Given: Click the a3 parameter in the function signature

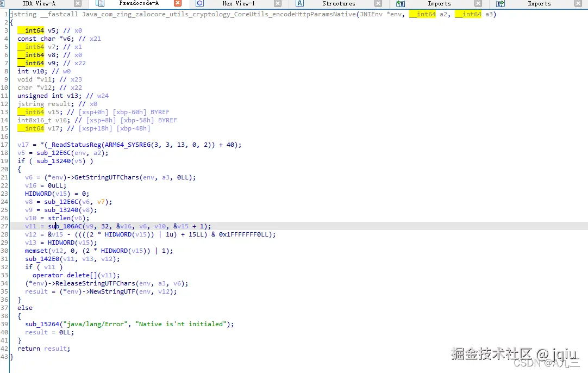Looking at the screenshot, I should point(489,14).
